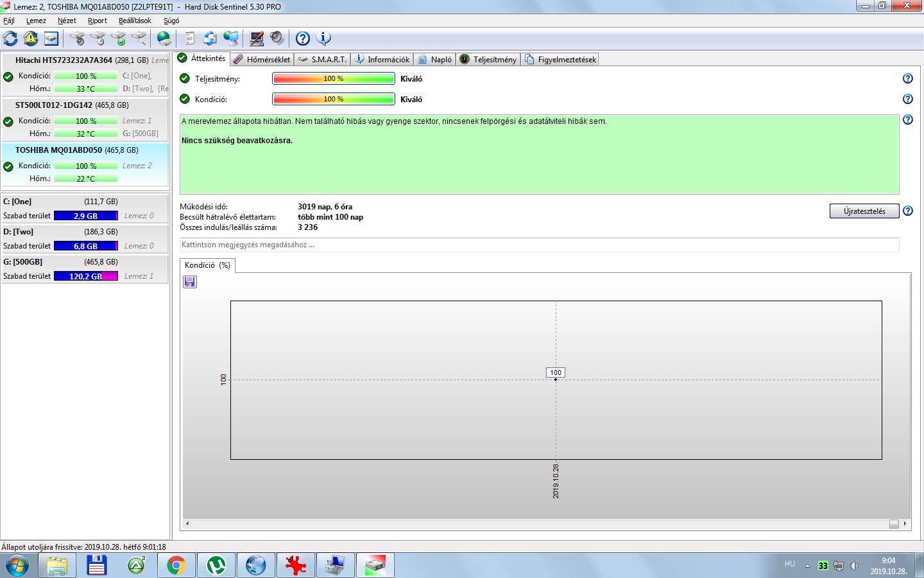Click the refresh with warning triangle icon

click(31, 39)
